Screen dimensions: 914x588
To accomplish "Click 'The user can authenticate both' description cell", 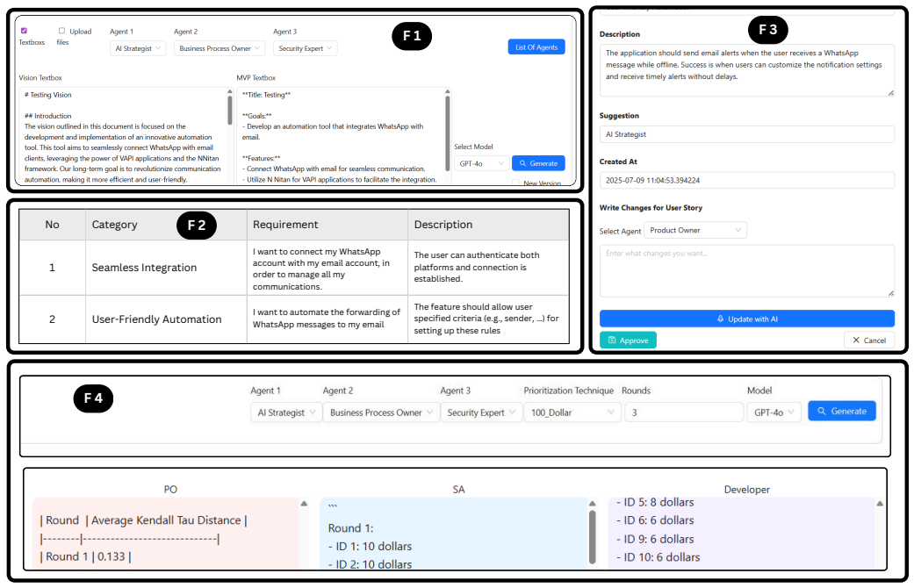I will coord(488,268).
